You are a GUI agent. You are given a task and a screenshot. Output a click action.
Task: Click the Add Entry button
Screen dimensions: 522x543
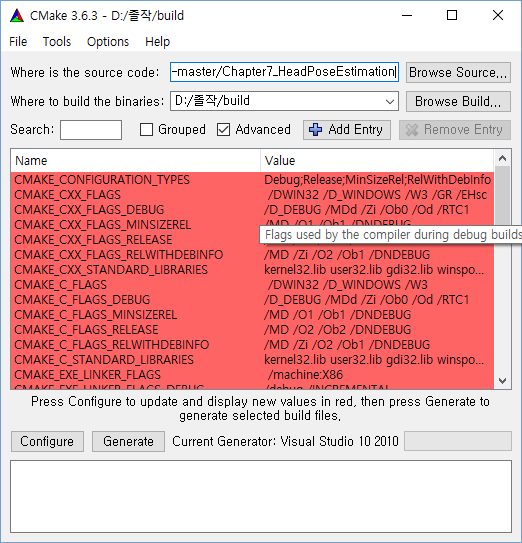pyautogui.click(x=347, y=130)
